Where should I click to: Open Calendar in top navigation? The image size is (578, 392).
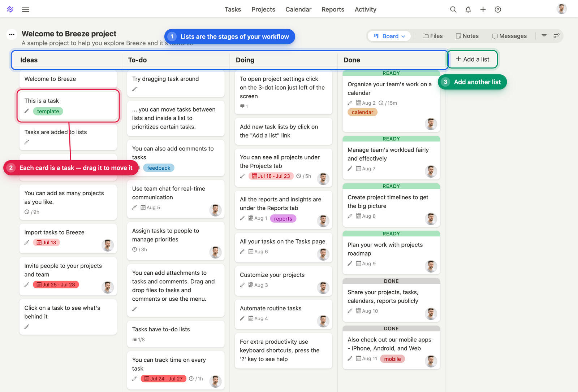point(298,9)
